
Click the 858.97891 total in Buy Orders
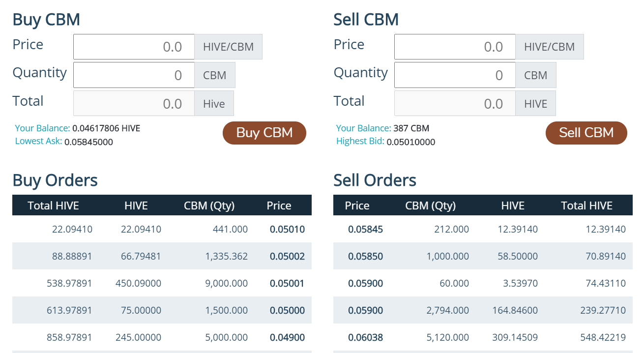[69, 337]
